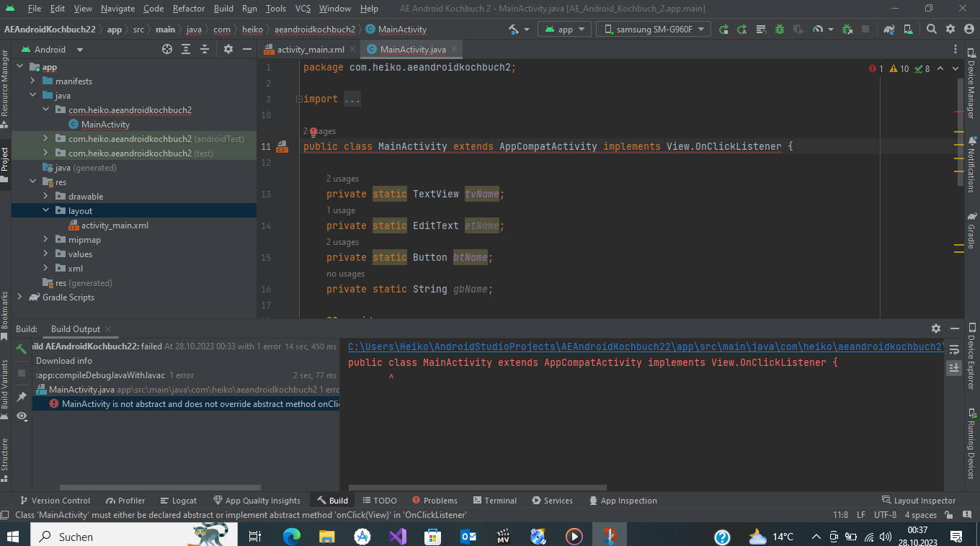Click the green build hammer in Build panel
The height and width of the screenshot is (546, 980).
(x=22, y=349)
